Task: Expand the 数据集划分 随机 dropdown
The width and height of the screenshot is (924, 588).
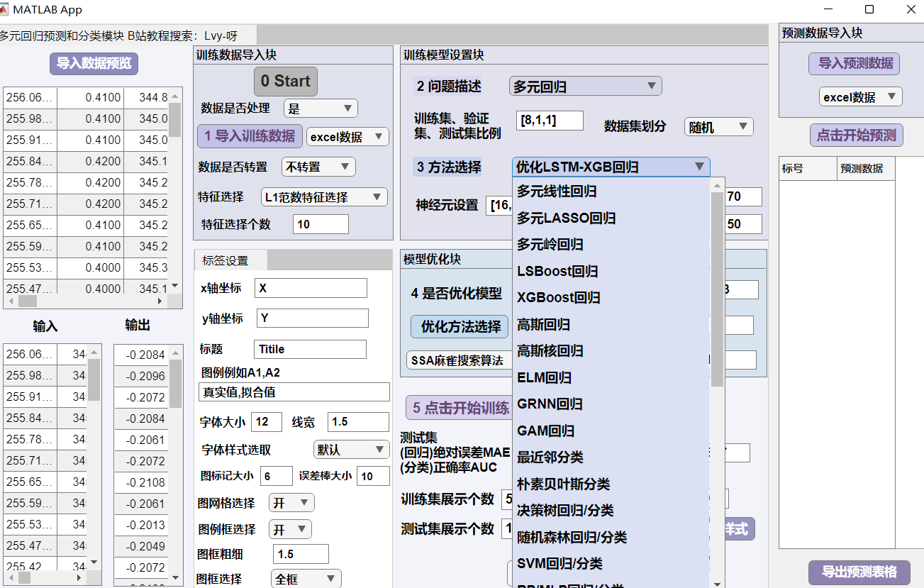Action: click(718, 127)
